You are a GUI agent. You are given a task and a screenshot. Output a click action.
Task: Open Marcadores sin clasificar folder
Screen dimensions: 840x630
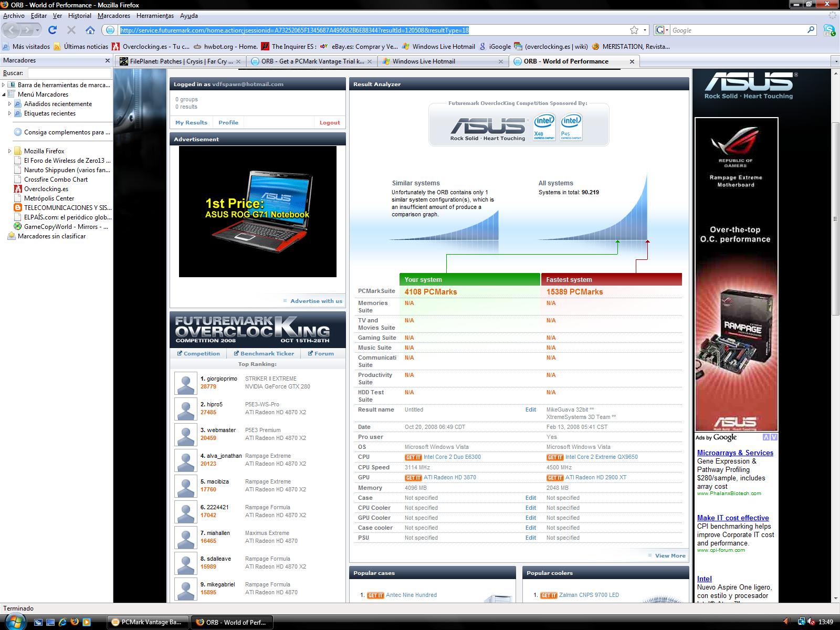click(46, 236)
